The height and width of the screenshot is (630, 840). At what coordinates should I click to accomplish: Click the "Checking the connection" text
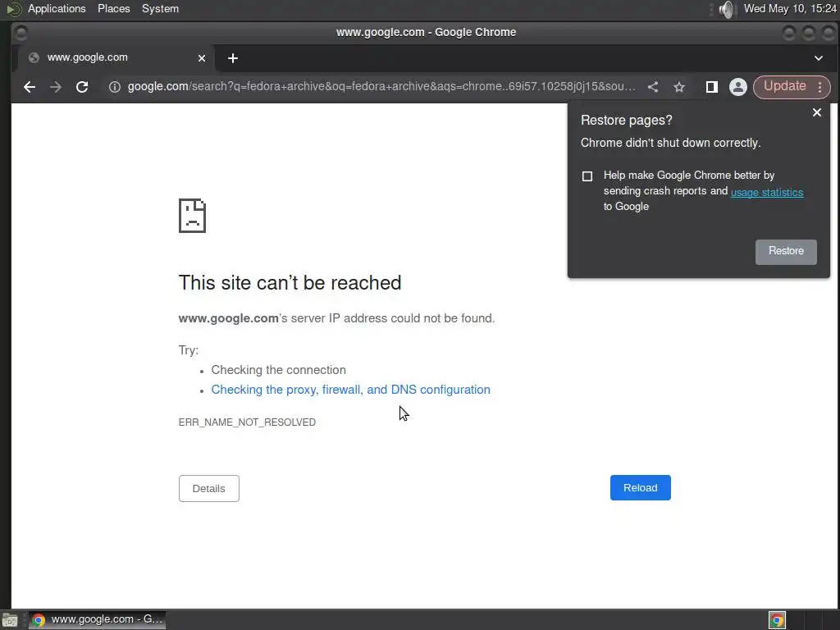point(279,370)
